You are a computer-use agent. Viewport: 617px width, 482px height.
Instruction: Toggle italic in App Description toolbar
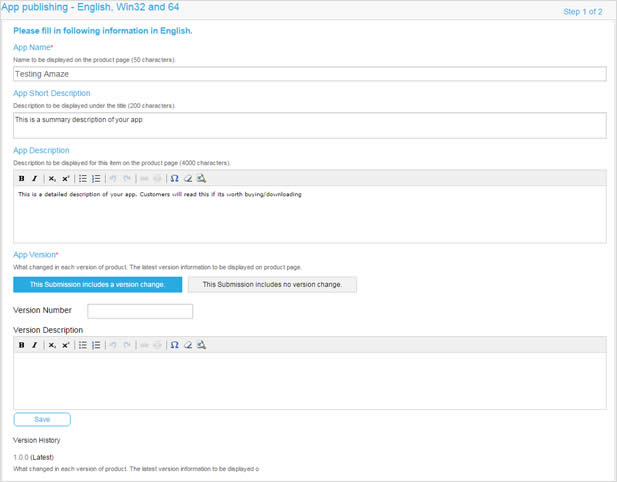[34, 179]
